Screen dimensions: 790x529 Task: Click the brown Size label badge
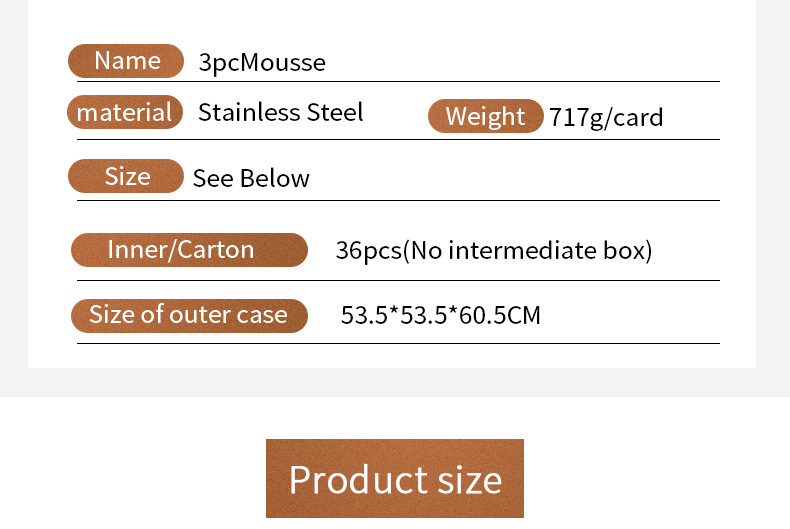coord(126,176)
